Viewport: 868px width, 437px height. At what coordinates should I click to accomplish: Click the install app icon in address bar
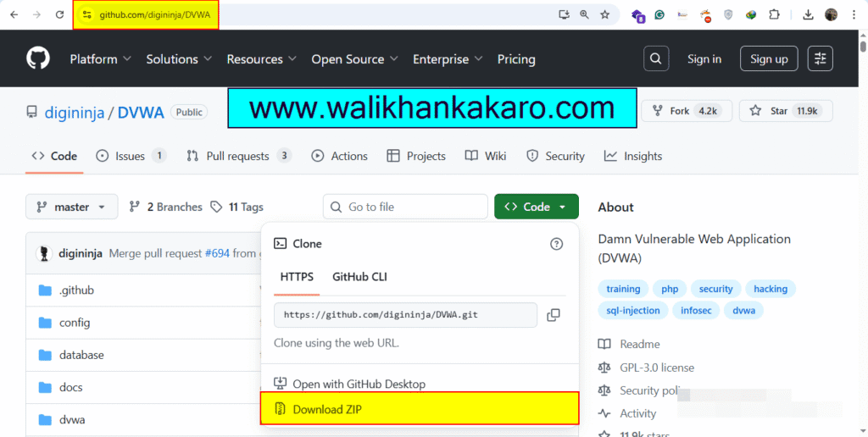click(564, 15)
